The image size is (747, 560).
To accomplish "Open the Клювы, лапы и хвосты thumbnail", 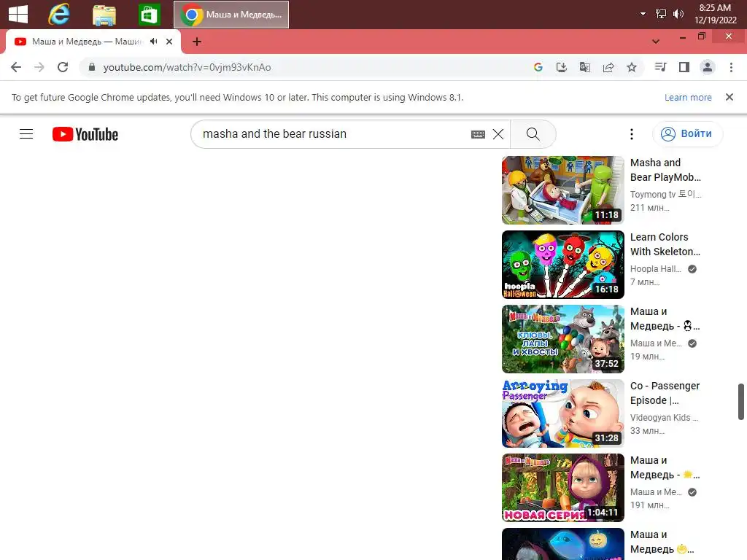I will click(562, 338).
